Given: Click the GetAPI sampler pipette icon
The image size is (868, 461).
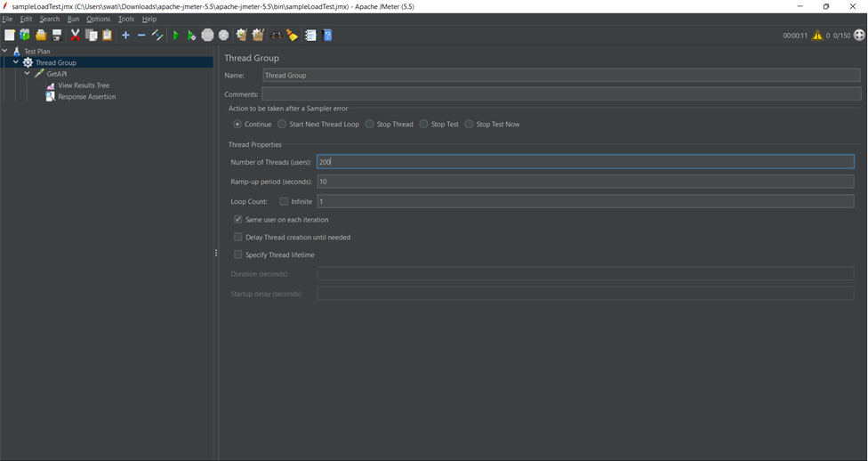Looking at the screenshot, I should click(39, 74).
